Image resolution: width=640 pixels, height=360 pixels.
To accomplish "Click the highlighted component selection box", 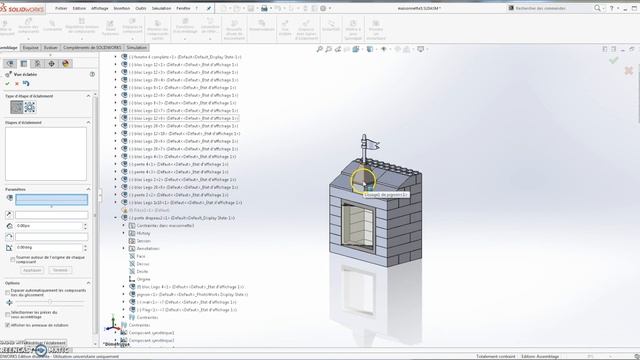I will point(51,200).
